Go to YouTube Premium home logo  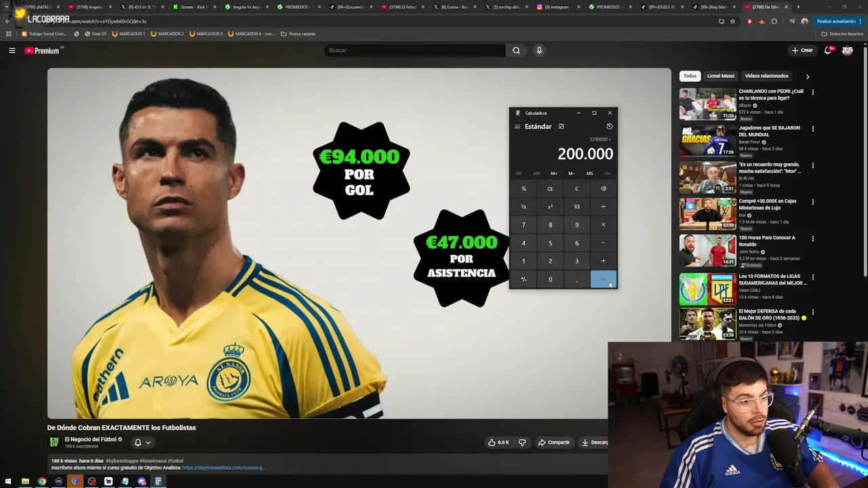pyautogui.click(x=42, y=51)
